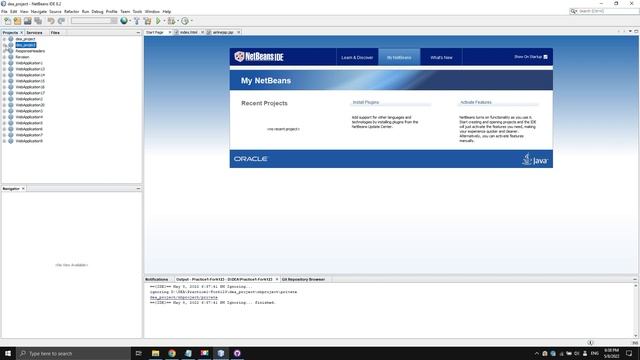Click the Clean and Build Project icon
This screenshot has width=640, height=360.
[x=147, y=21]
